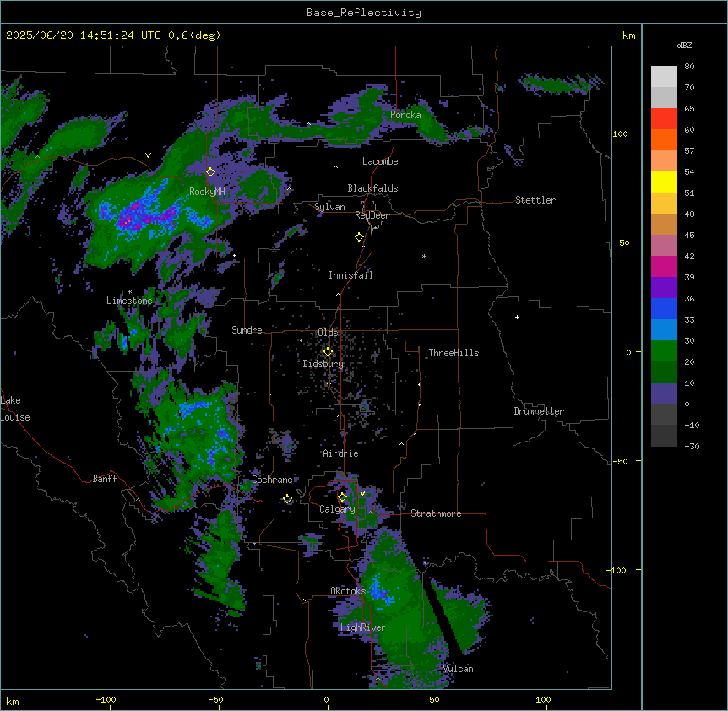
Task: Select the Innisfail label
Action: (350, 275)
